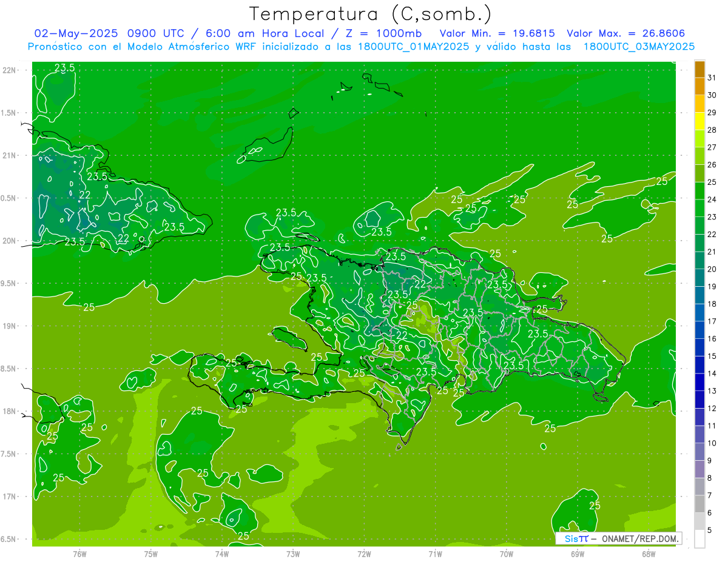
Task: Click the 76W longitude axis label
Action: point(79,554)
